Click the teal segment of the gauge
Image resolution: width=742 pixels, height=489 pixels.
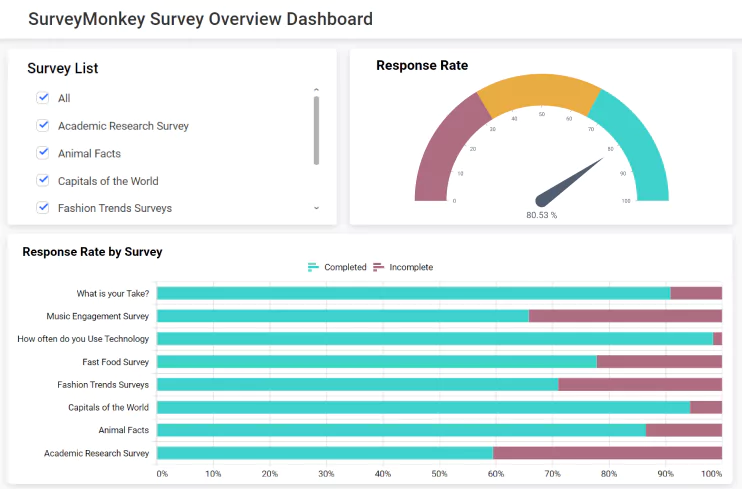(640, 150)
